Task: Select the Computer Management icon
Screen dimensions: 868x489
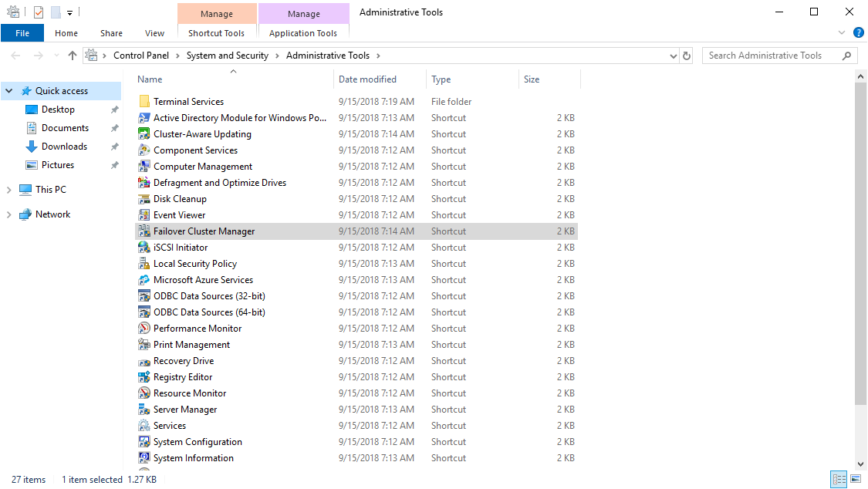Action: pos(144,166)
